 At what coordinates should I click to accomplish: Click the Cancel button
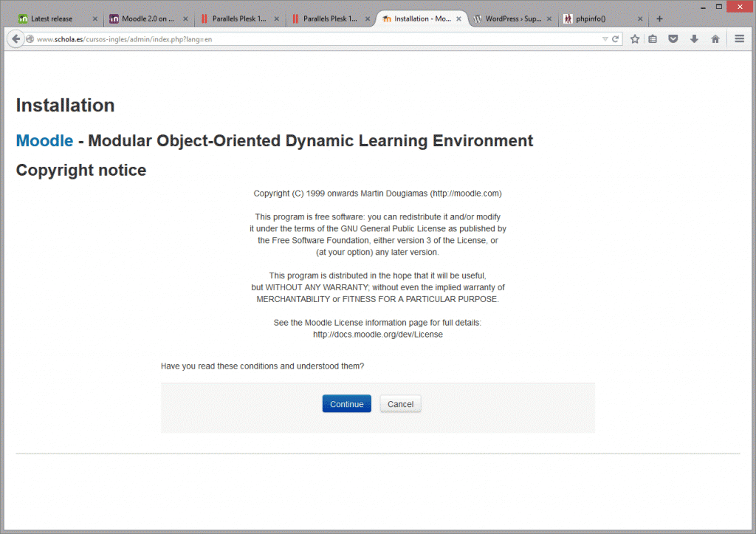(400, 404)
